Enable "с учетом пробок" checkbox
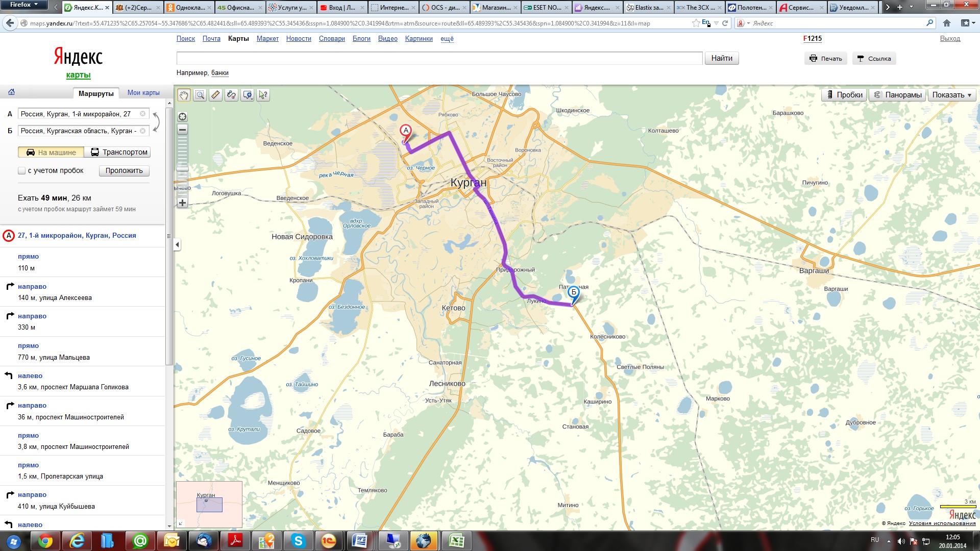The width and height of the screenshot is (980, 551). click(21, 171)
